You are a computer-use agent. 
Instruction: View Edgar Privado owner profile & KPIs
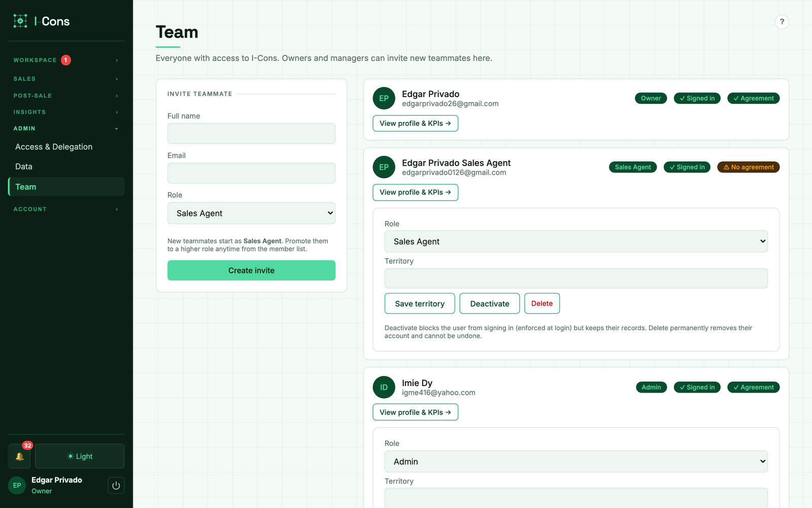point(415,123)
